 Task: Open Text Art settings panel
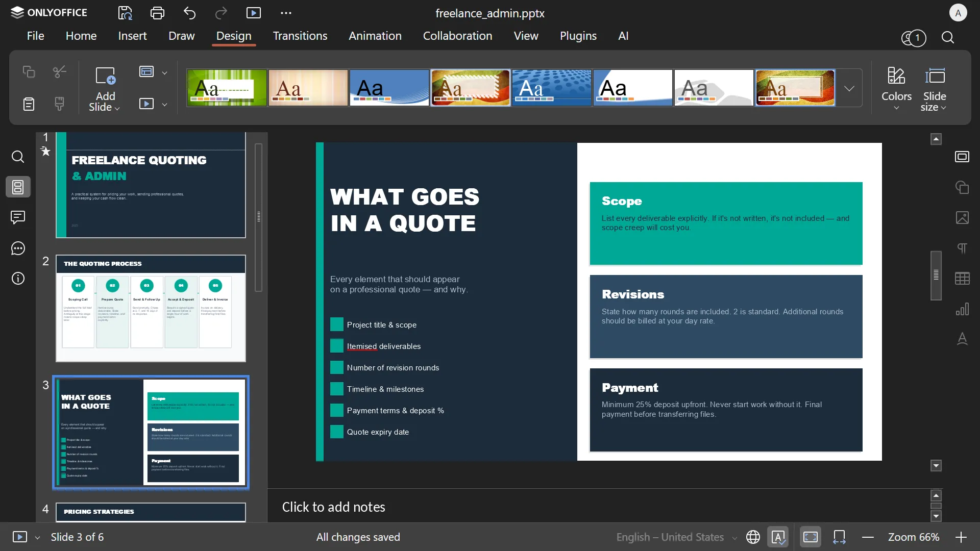[962, 339]
